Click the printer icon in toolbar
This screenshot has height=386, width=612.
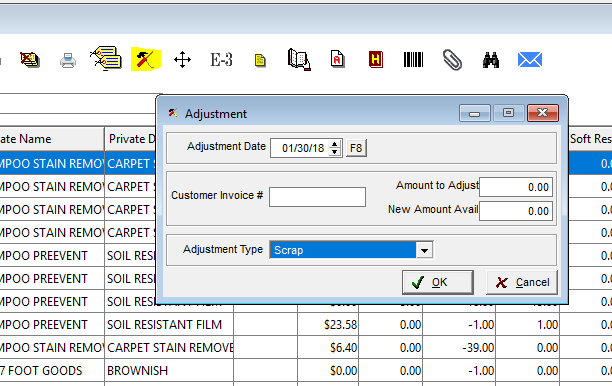pos(68,60)
